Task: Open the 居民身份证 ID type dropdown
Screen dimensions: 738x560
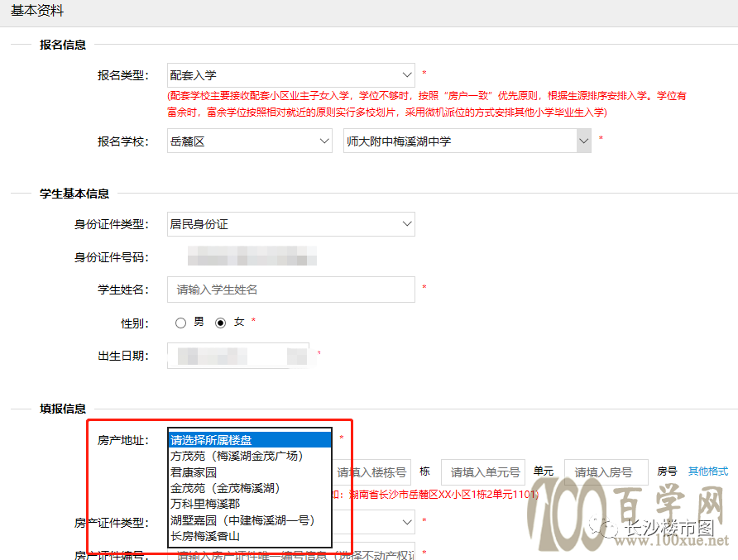Action: tap(291, 224)
